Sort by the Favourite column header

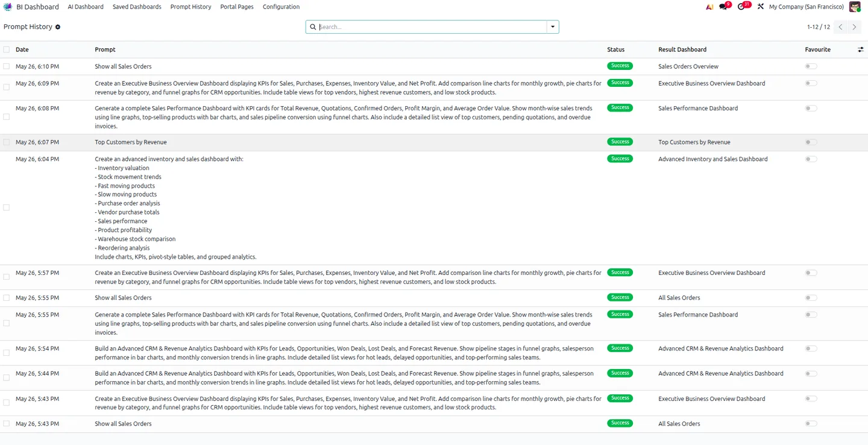click(817, 49)
